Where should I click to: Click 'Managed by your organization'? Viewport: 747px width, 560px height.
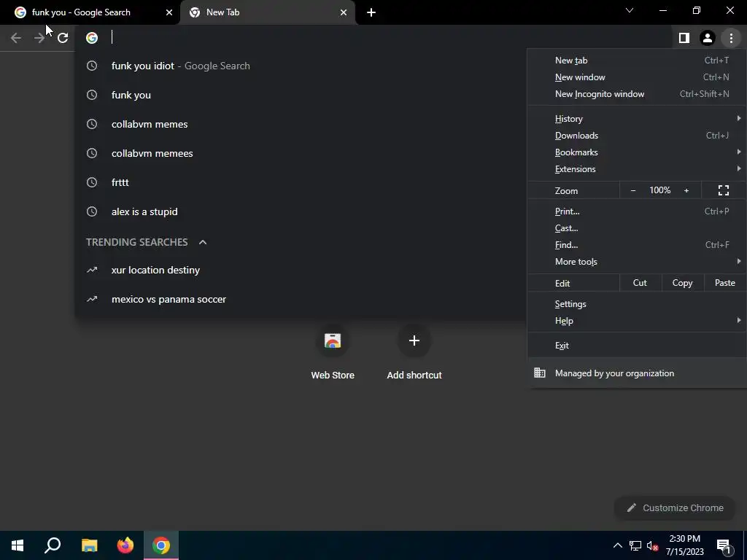pyautogui.click(x=637, y=373)
